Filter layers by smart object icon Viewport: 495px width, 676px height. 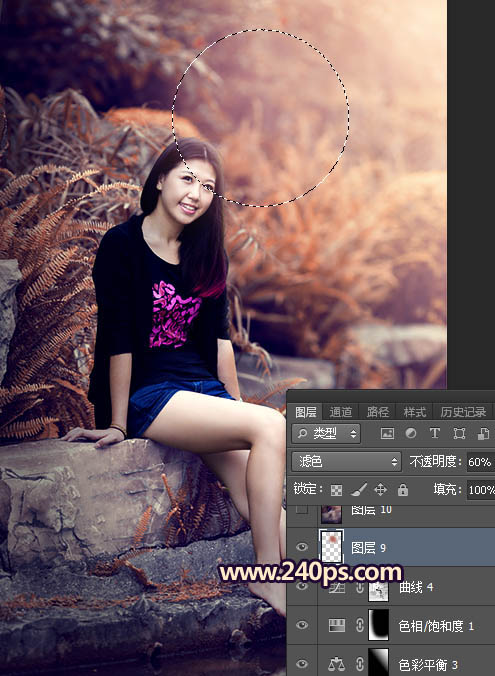click(483, 434)
